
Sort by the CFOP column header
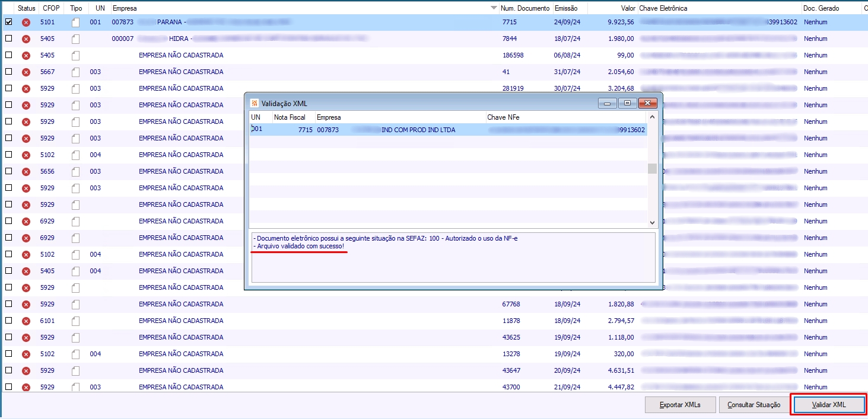point(52,9)
